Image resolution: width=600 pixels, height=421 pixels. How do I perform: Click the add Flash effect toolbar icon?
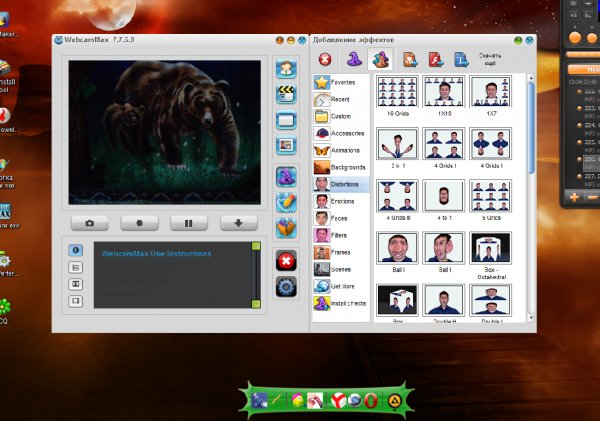pos(436,60)
